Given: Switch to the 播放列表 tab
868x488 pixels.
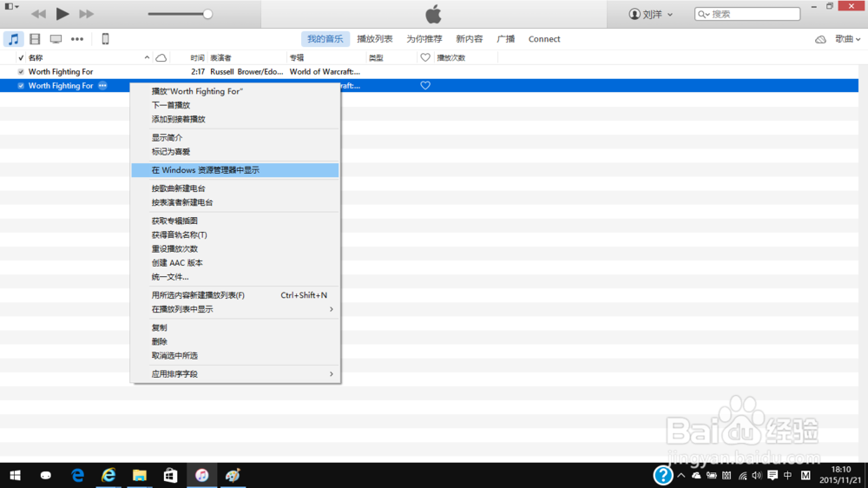Looking at the screenshot, I should click(x=375, y=39).
